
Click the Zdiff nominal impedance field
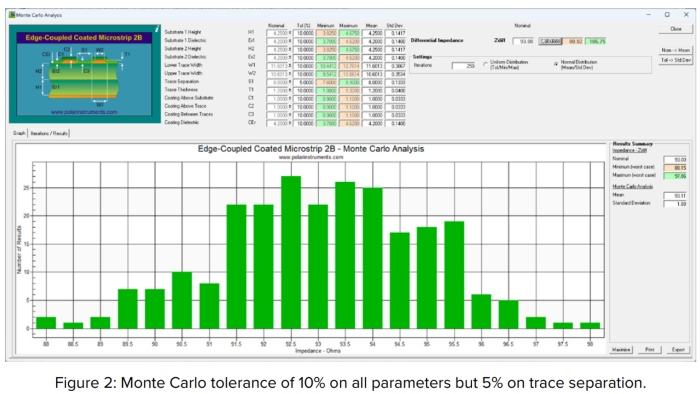tap(523, 41)
